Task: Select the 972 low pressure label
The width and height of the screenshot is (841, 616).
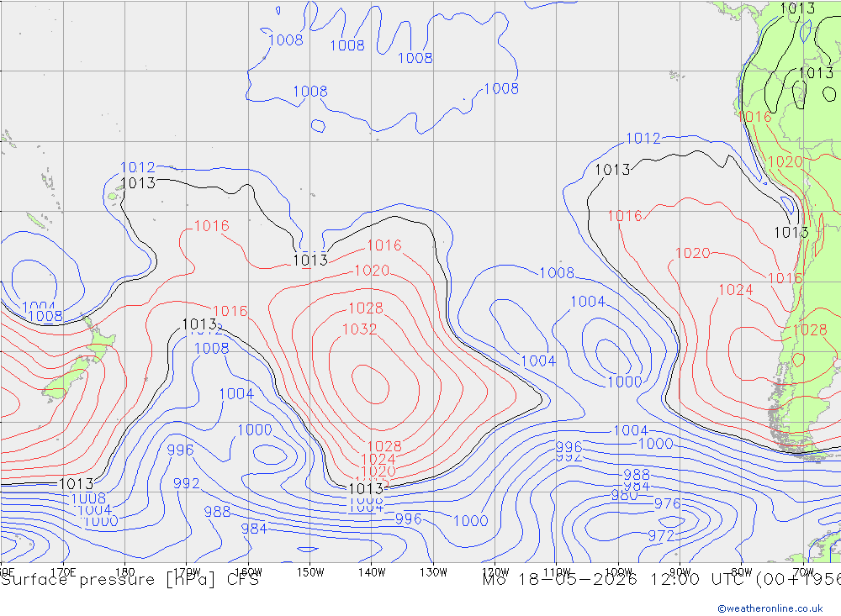Action: pyautogui.click(x=661, y=535)
